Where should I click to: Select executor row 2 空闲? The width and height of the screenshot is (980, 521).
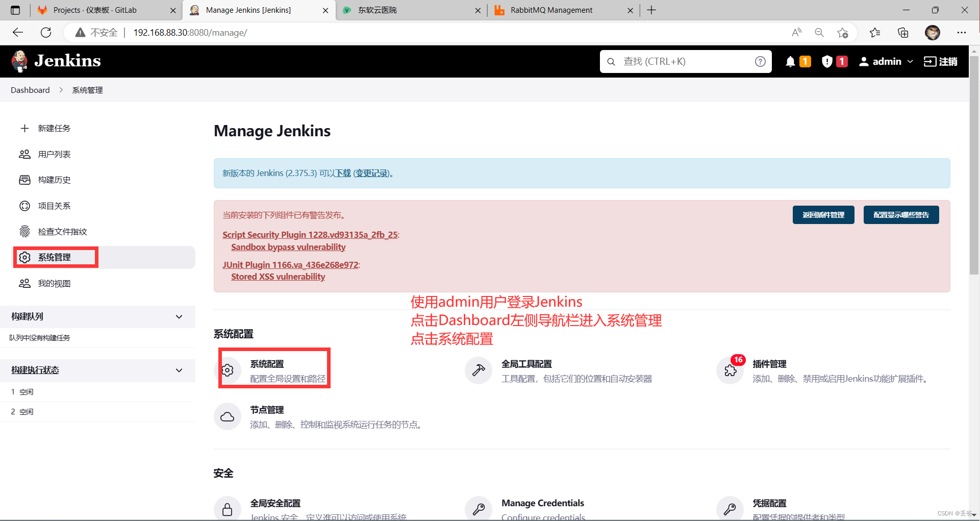click(97, 412)
